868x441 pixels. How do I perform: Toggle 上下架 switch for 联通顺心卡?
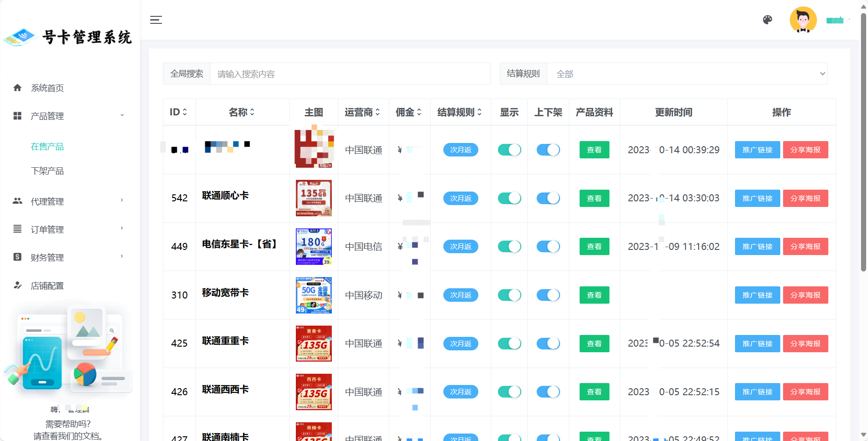[548, 198]
